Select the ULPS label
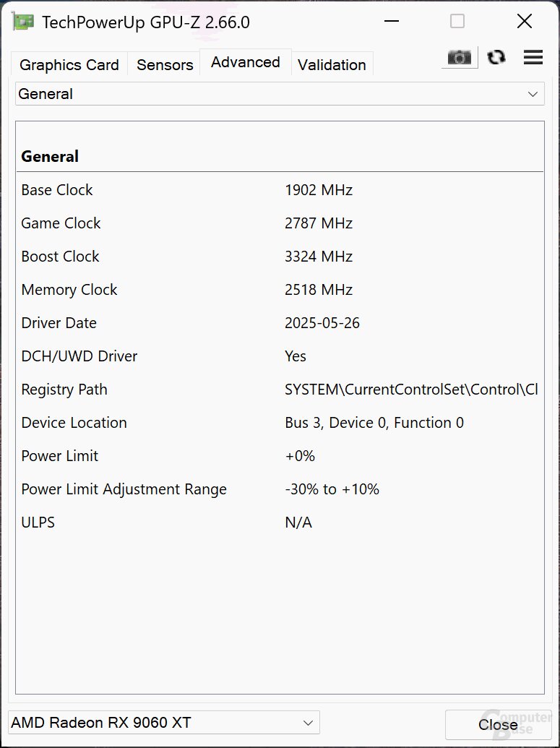 point(38,523)
